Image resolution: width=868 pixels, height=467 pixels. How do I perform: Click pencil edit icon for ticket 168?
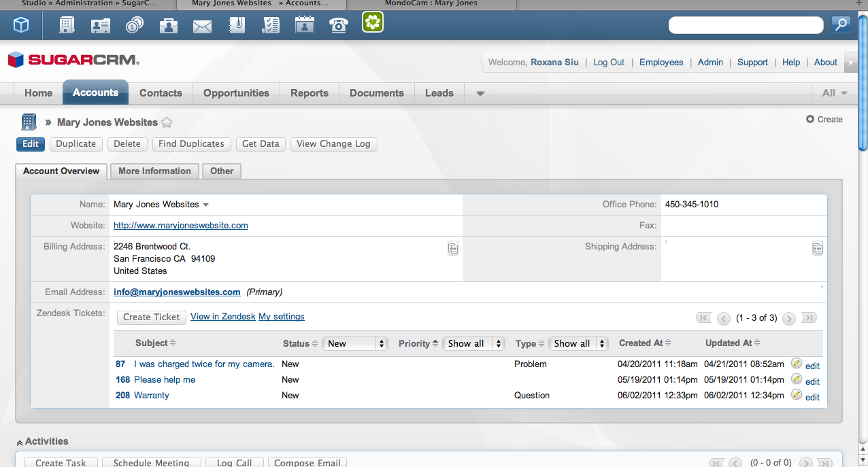(x=797, y=379)
